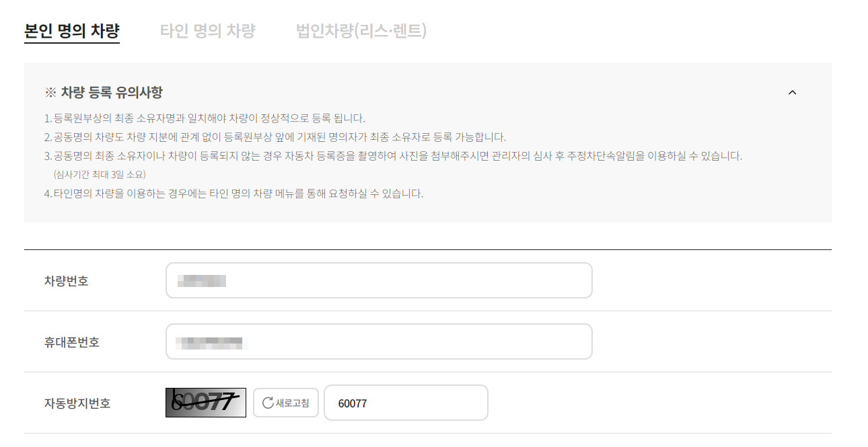Click the 휴대폰번호 input field
Screen dimensions: 868x447
(x=379, y=341)
